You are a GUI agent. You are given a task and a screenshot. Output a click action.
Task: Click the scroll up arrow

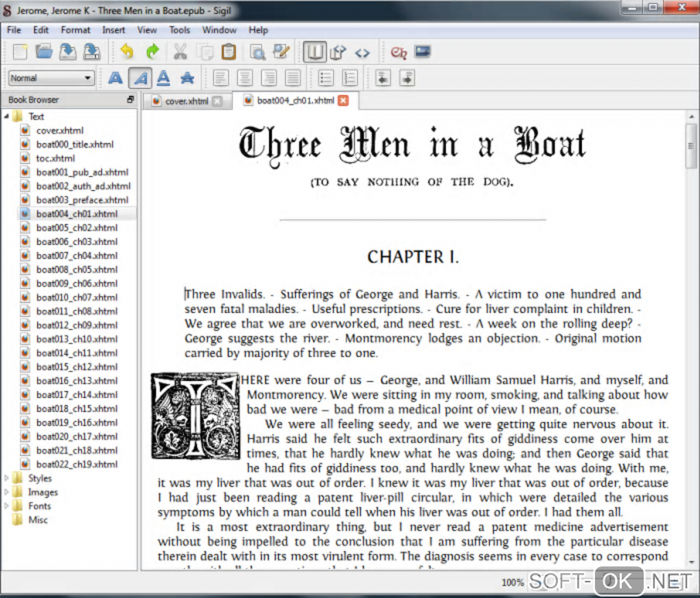point(692,116)
